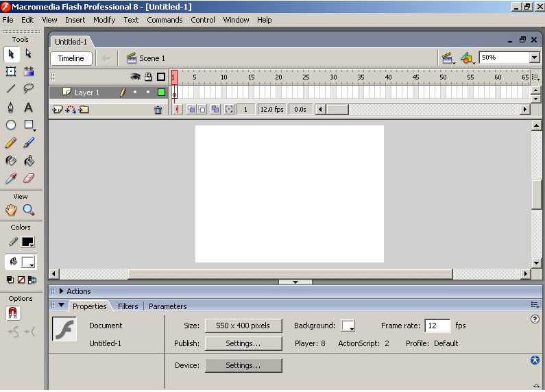Open Publish Settings button

click(243, 343)
